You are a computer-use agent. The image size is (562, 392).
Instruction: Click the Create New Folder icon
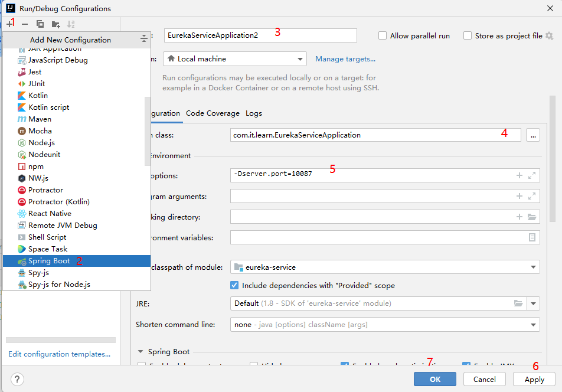(55, 24)
